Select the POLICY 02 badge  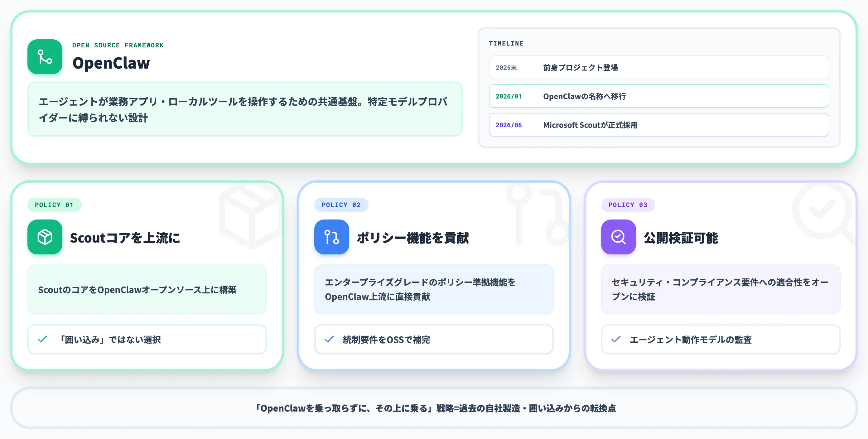point(341,205)
